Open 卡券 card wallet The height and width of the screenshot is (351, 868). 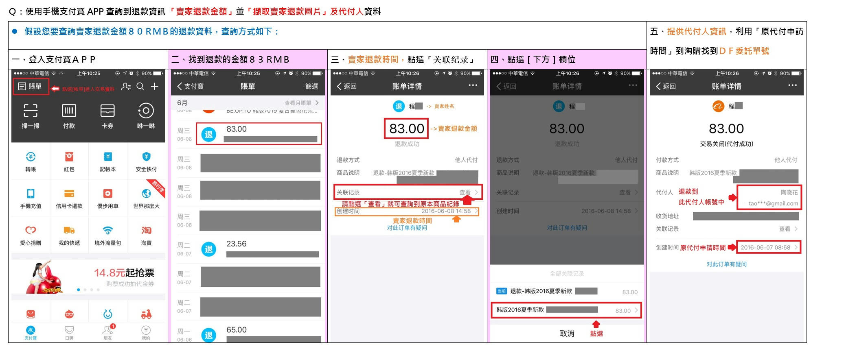[107, 116]
